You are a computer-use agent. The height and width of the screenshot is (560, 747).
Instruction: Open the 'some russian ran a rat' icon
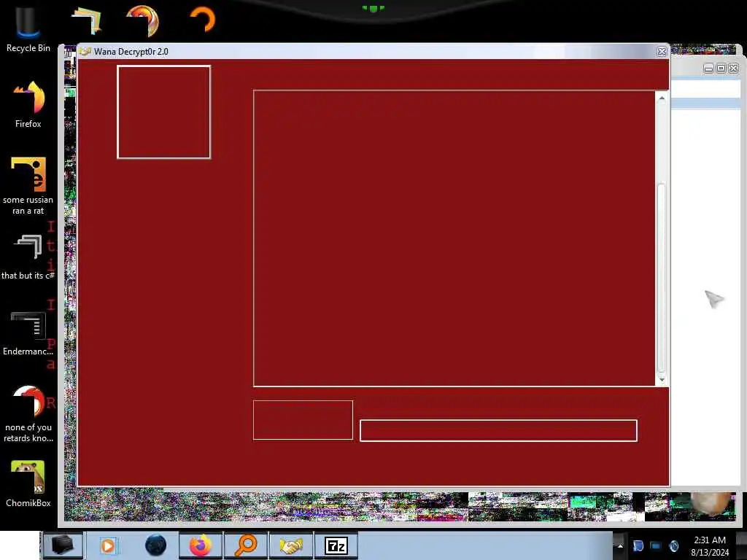coord(28,186)
